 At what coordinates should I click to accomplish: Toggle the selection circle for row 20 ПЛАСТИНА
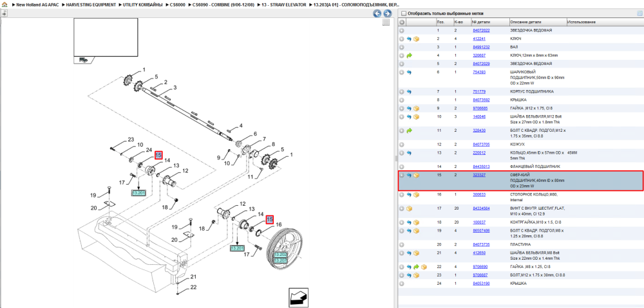pos(402,244)
